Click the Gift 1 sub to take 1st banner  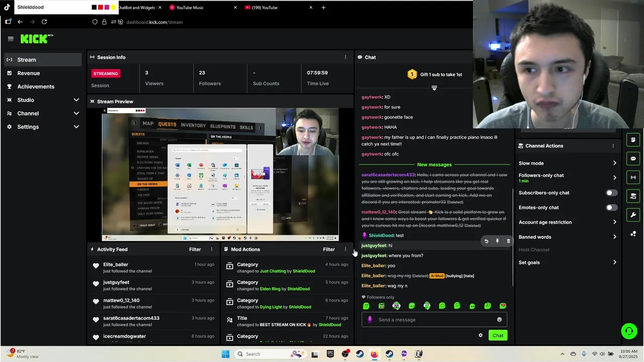435,74
